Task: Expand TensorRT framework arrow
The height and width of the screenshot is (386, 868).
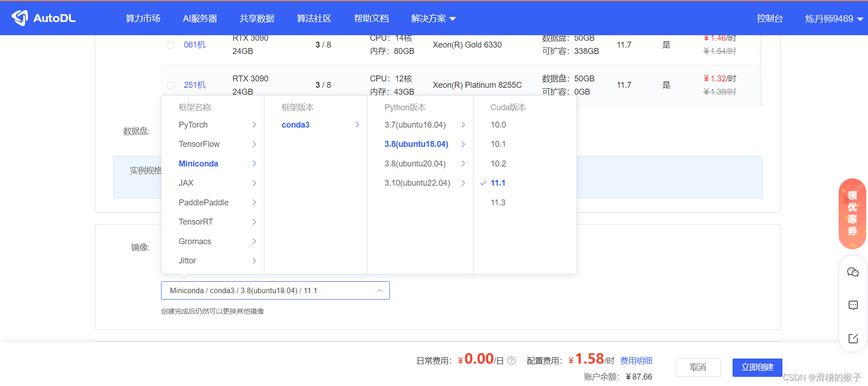Action: 254,222
